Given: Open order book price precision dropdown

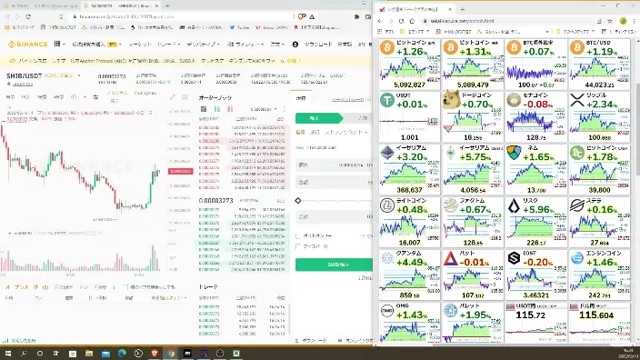Looking at the screenshot, I should tap(264, 109).
